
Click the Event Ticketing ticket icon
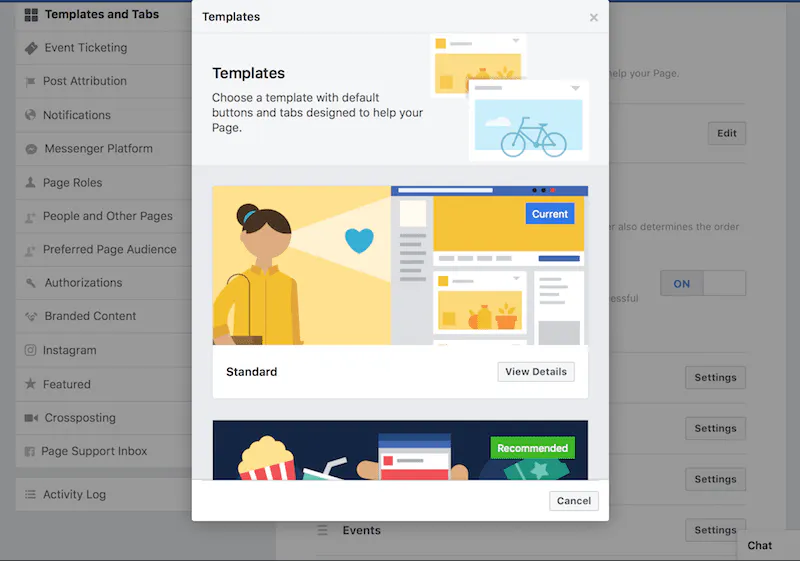pyautogui.click(x=31, y=48)
